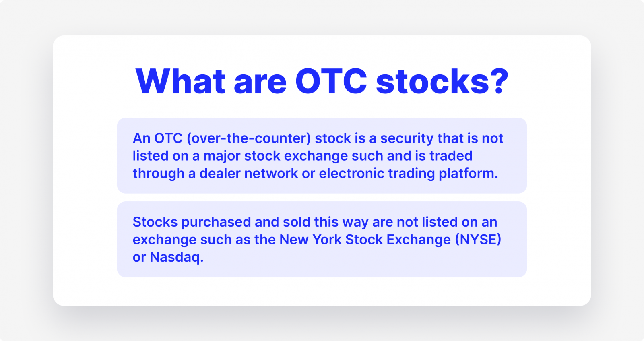Click the phrase "electronic trading platform."
This screenshot has width=644, height=341.
click(x=409, y=174)
